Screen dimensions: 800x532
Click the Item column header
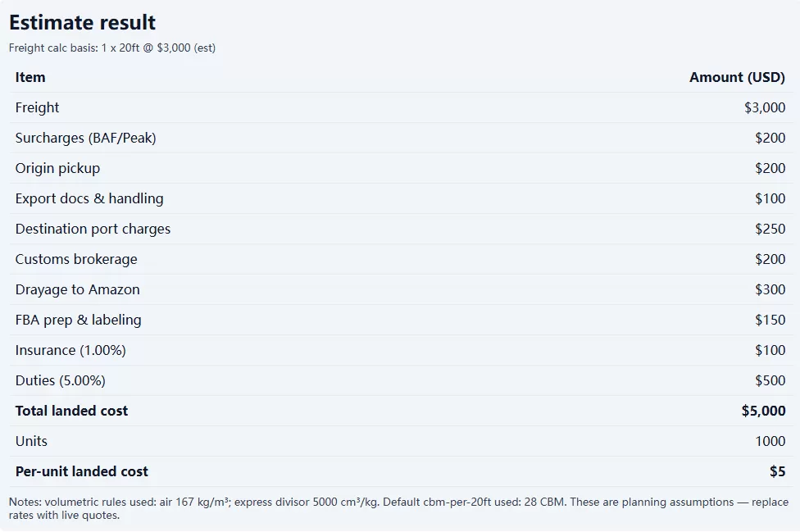30,77
